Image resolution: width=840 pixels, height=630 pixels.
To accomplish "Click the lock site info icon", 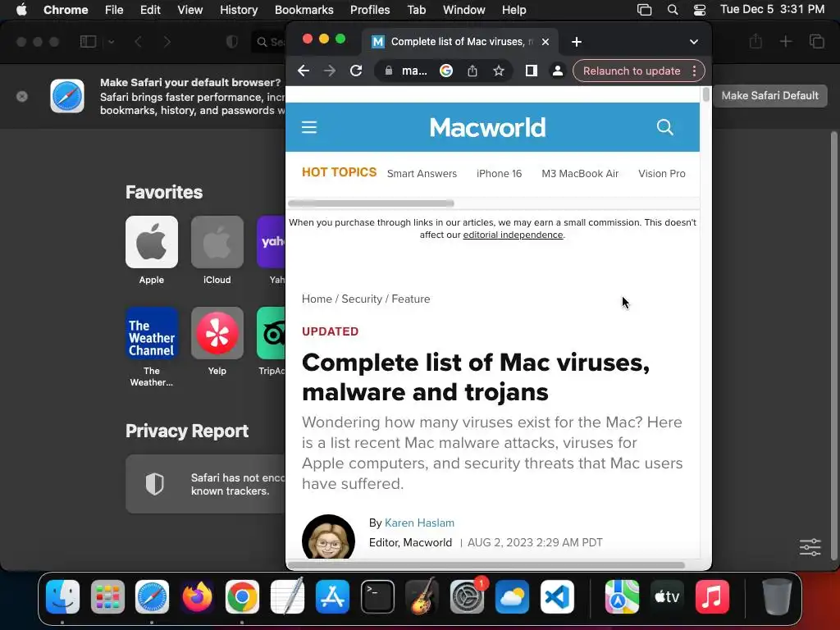I will coord(389,71).
